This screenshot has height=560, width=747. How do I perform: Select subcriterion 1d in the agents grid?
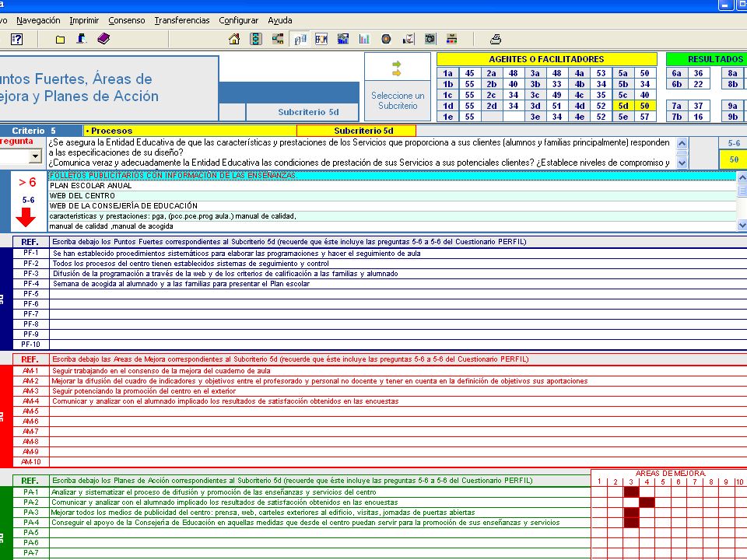pos(448,106)
